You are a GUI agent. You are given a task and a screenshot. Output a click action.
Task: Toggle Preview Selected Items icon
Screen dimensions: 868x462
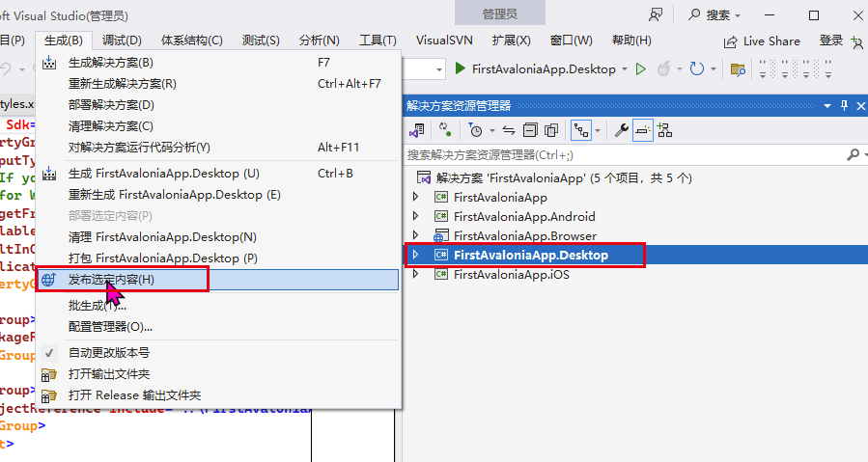click(x=643, y=130)
